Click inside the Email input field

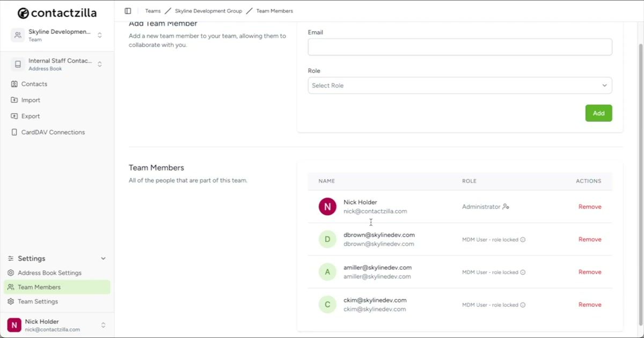459,47
